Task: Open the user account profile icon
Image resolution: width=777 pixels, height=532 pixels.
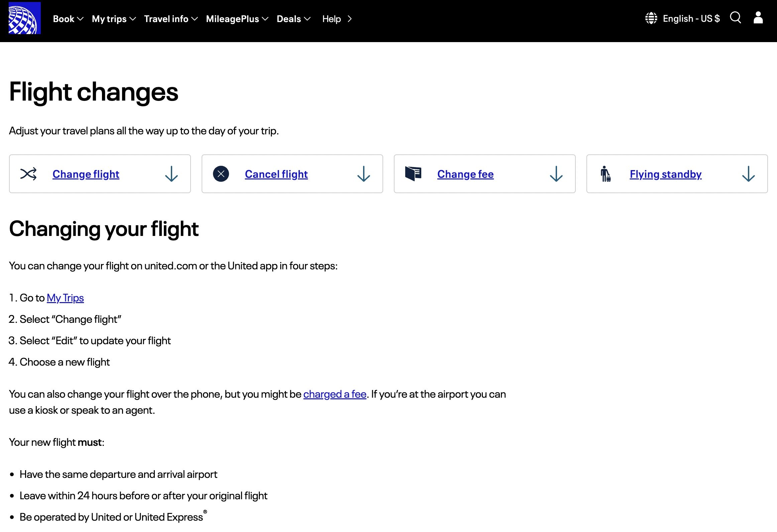Action: pyautogui.click(x=758, y=18)
